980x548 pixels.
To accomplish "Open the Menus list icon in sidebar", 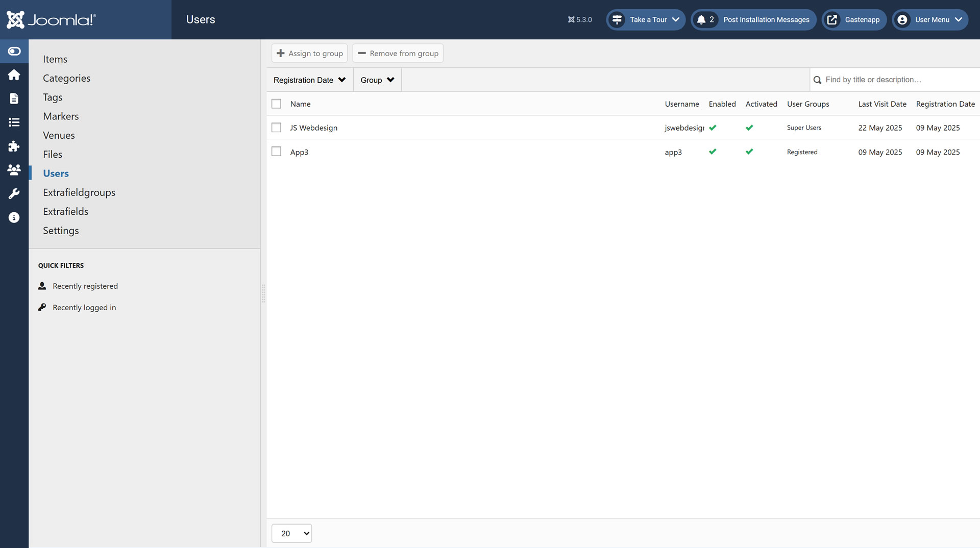I will (14, 122).
